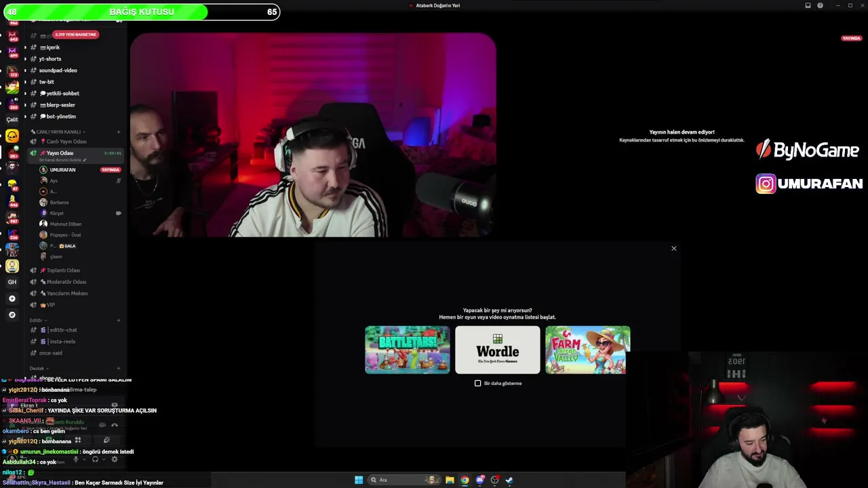The image size is (868, 488).
Task: Add a channel to CANLI YAYIN KANALI
Action: (x=119, y=131)
